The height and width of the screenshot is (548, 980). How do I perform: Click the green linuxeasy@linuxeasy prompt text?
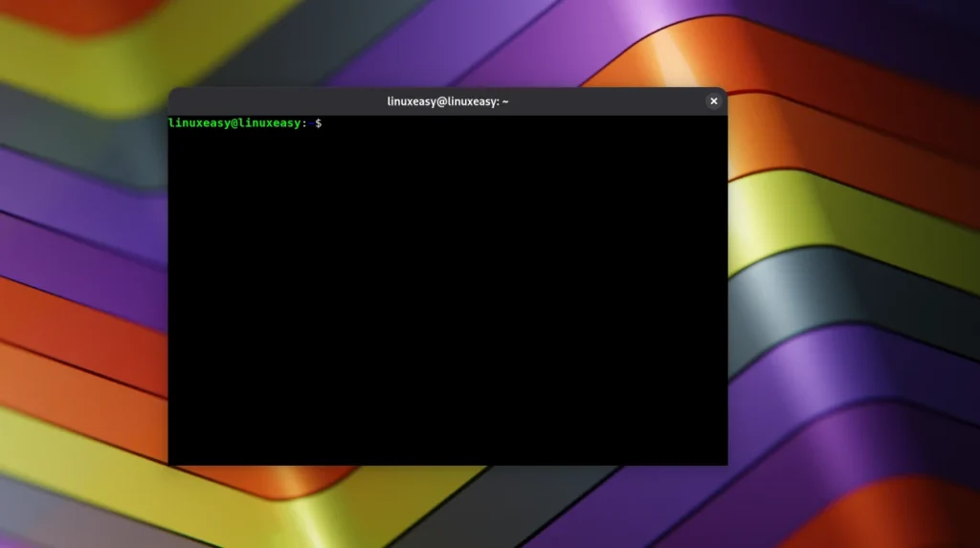pos(234,123)
